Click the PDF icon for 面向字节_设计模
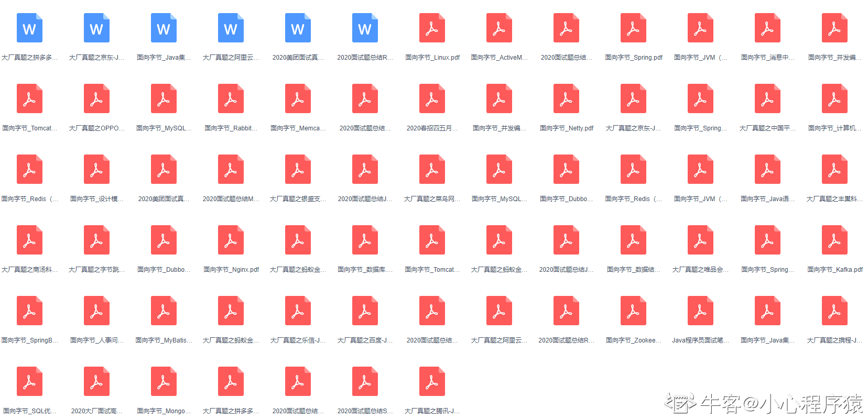 coord(96,169)
